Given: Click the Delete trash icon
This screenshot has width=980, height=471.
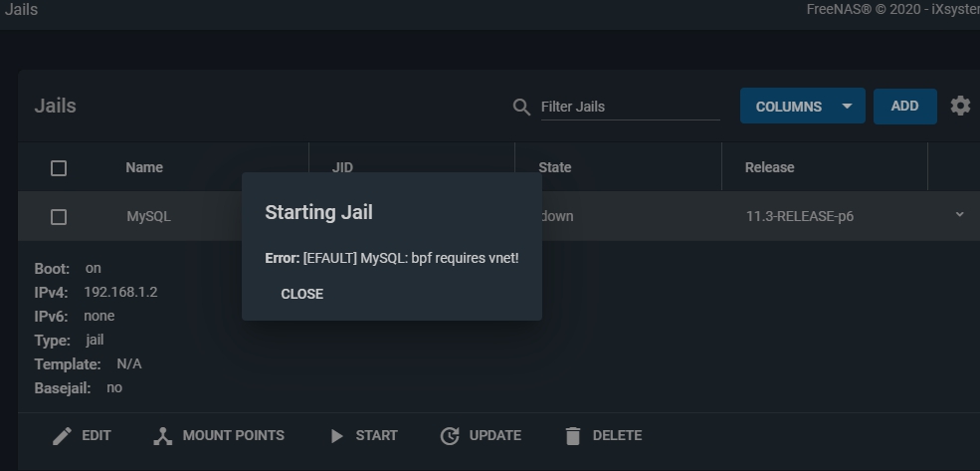Looking at the screenshot, I should coord(572,435).
